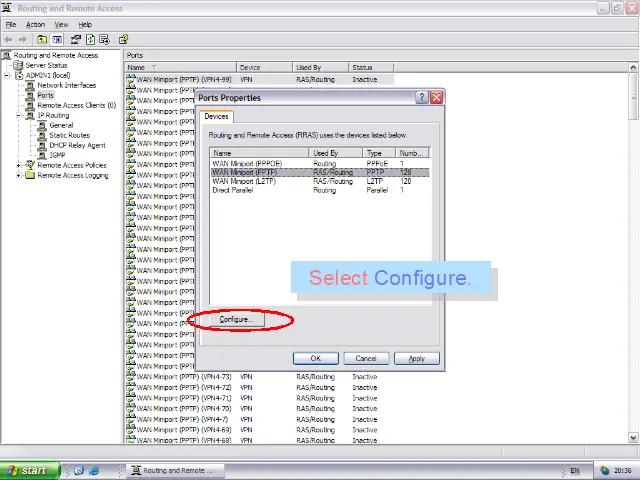The image size is (640, 480).
Task: Expand the Remote Access Policies node
Action: tap(19, 165)
